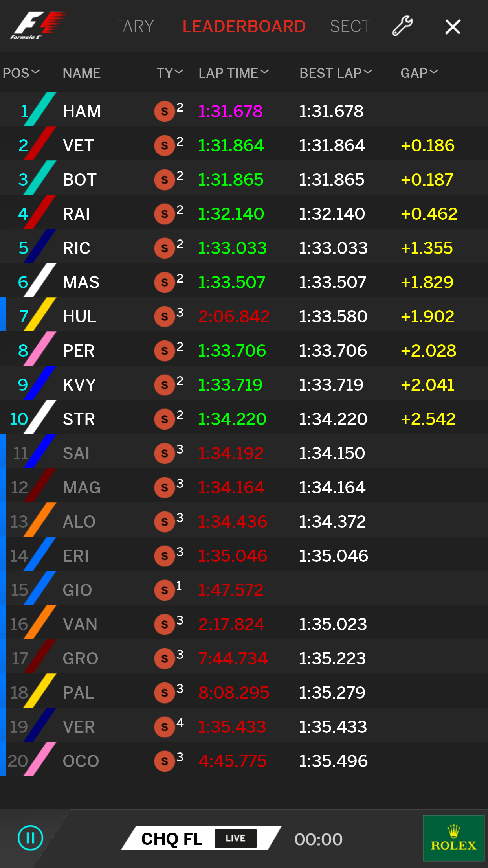Open settings via the wrench icon
488x868 pixels.
402,26
